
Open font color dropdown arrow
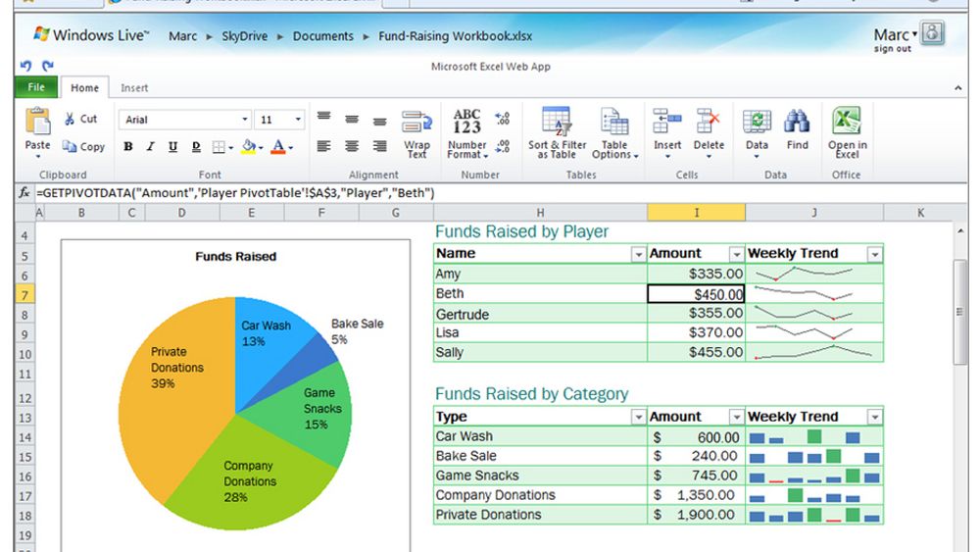point(291,148)
